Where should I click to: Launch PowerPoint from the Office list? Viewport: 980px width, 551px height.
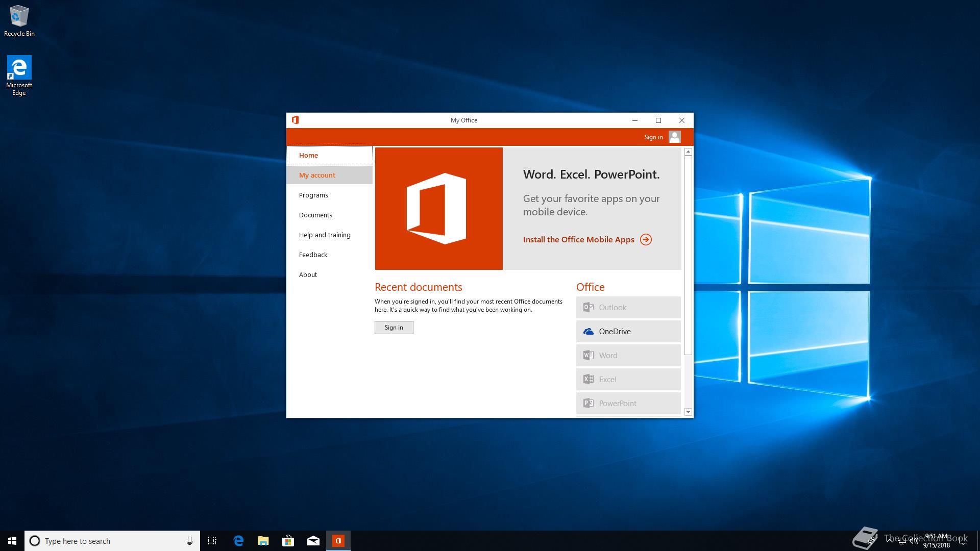click(x=628, y=403)
